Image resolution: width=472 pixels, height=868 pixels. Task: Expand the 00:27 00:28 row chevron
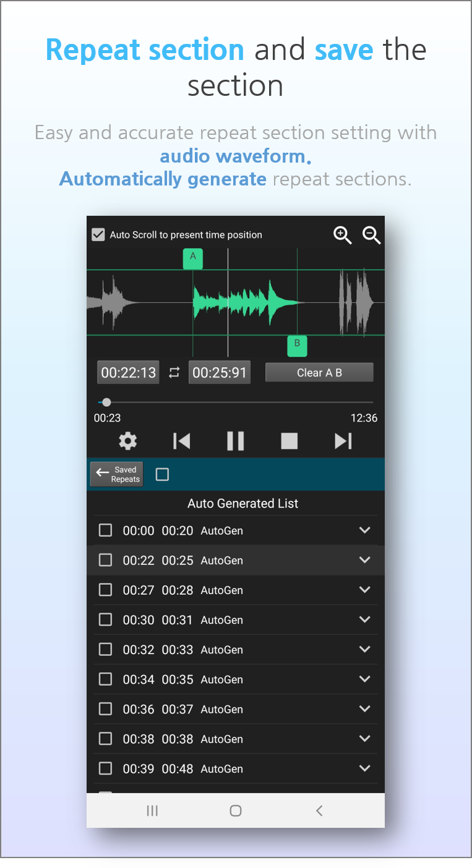[x=365, y=590]
